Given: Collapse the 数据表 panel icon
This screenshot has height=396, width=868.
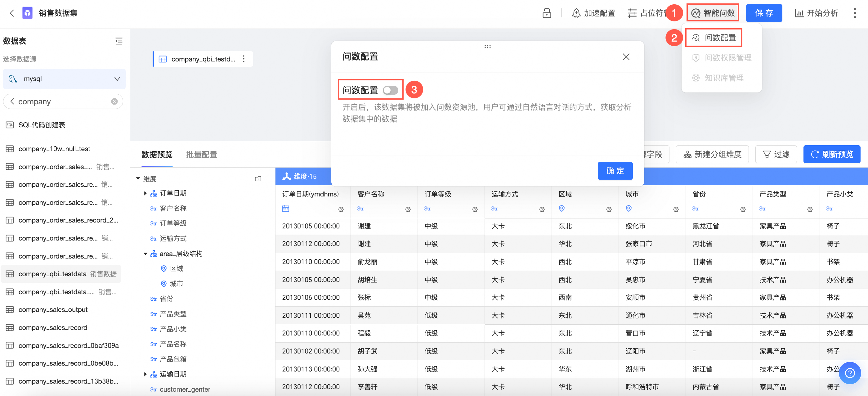Looking at the screenshot, I should (x=119, y=41).
